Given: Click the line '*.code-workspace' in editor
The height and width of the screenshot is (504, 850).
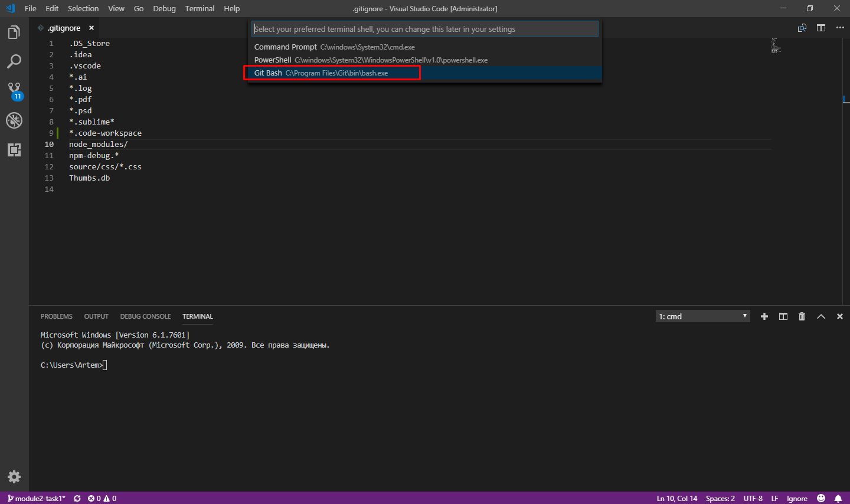Looking at the screenshot, I should pos(105,133).
